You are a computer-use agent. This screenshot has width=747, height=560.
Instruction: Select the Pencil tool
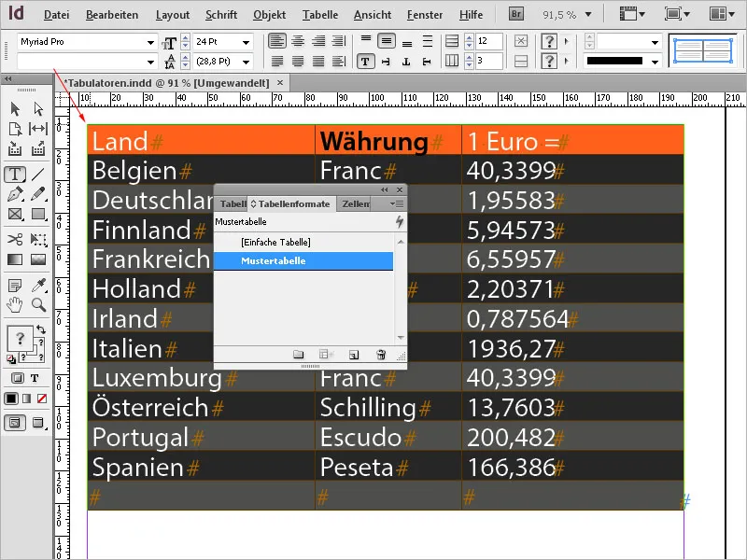pyautogui.click(x=38, y=194)
